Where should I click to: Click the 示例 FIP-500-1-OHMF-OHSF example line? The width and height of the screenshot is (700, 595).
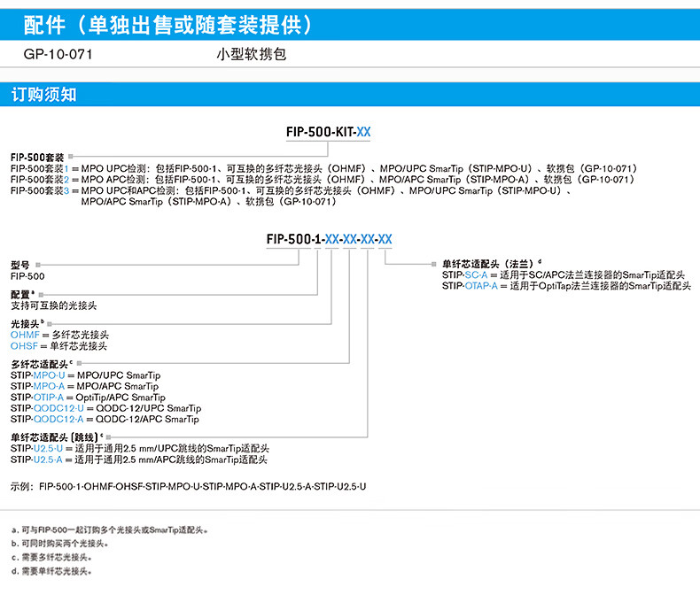coord(189,487)
